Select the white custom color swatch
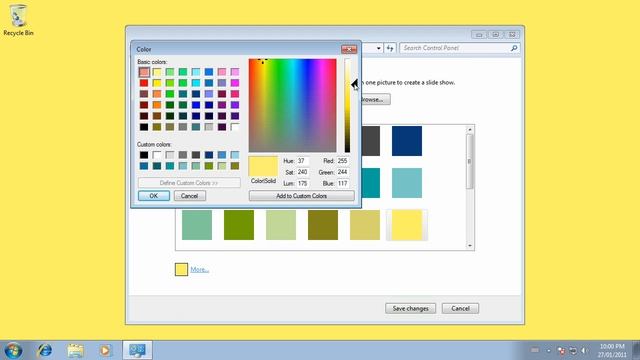 coord(157,155)
